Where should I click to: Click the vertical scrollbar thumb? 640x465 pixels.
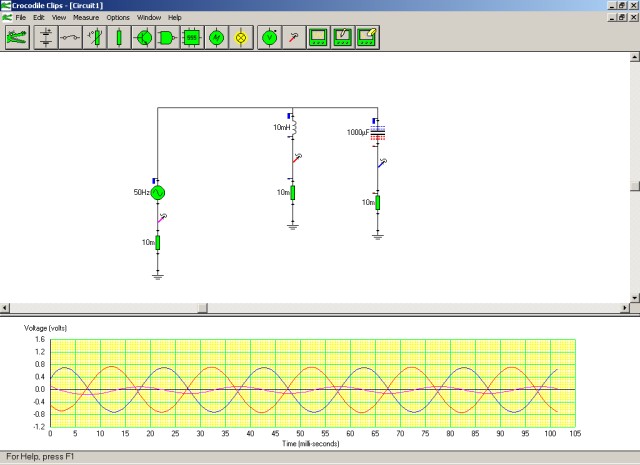635,186
